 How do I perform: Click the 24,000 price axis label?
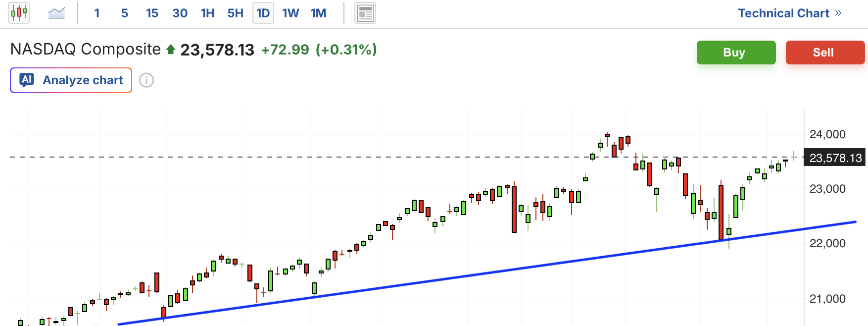coord(827,134)
